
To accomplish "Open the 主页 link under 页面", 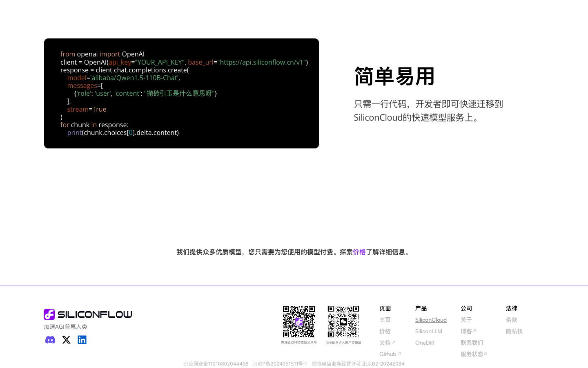I will click(x=385, y=320).
